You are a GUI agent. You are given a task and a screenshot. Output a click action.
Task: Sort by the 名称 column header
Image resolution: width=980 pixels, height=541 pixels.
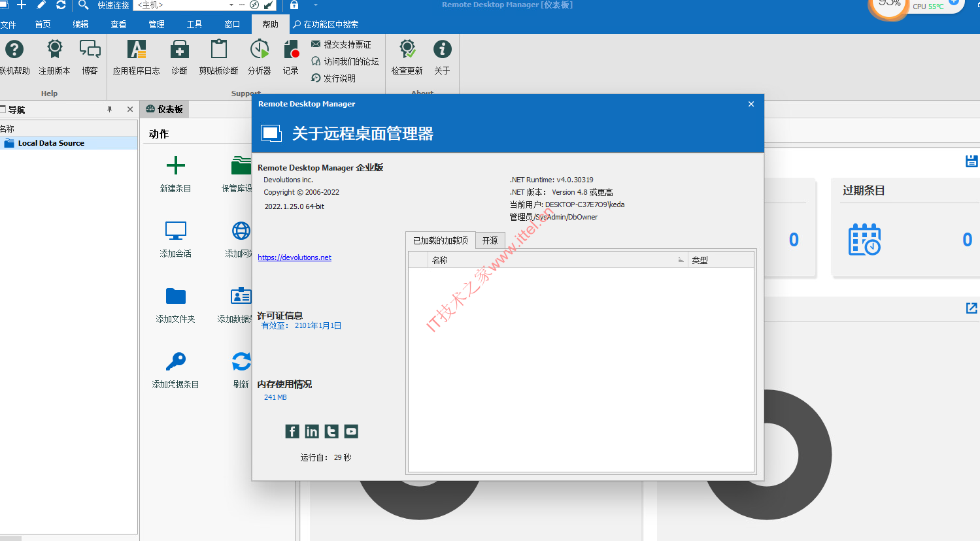coord(558,260)
